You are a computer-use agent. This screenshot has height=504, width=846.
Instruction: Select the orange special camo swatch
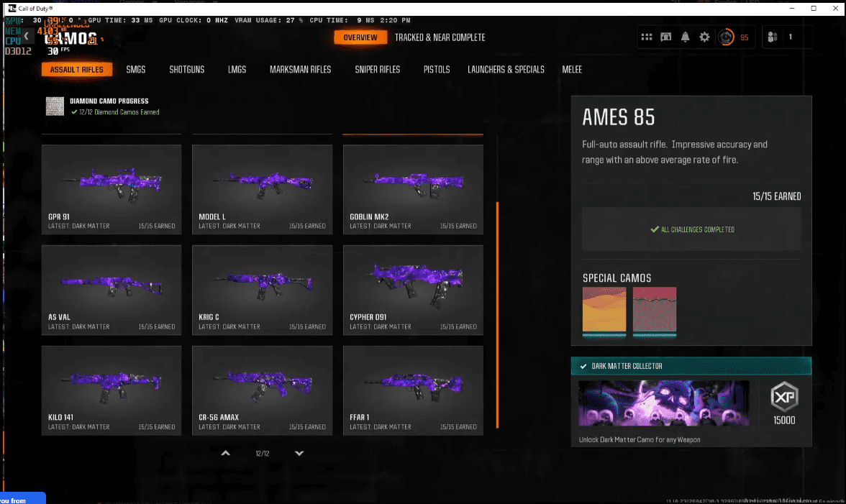604,311
